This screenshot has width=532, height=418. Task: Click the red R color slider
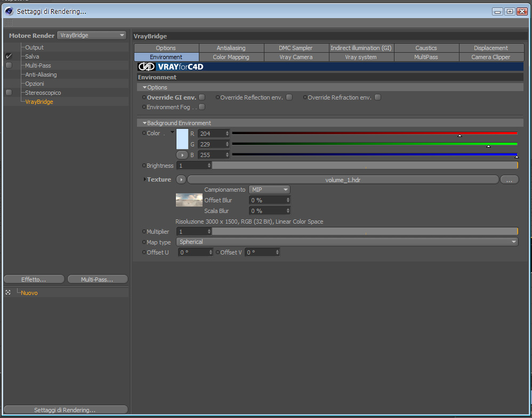pyautogui.click(x=375, y=133)
